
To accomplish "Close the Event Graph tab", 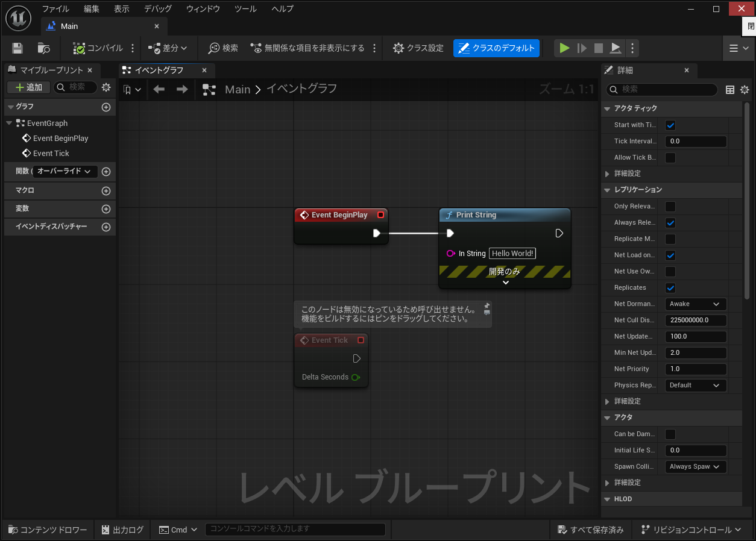I will tap(204, 70).
